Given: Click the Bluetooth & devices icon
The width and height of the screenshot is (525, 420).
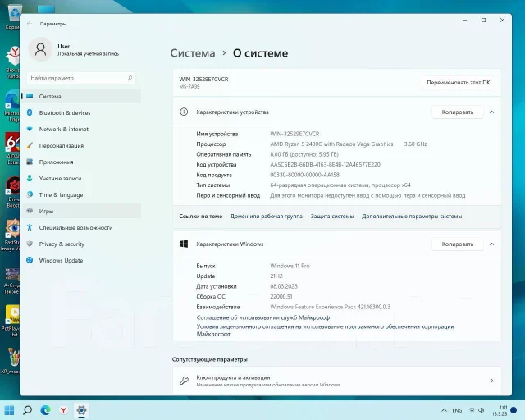Looking at the screenshot, I should (x=30, y=112).
